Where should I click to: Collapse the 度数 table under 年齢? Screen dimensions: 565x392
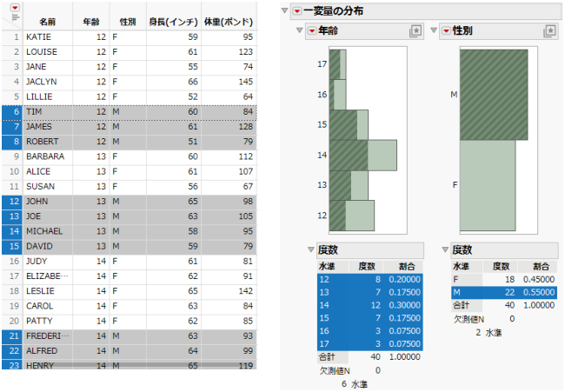click(311, 249)
